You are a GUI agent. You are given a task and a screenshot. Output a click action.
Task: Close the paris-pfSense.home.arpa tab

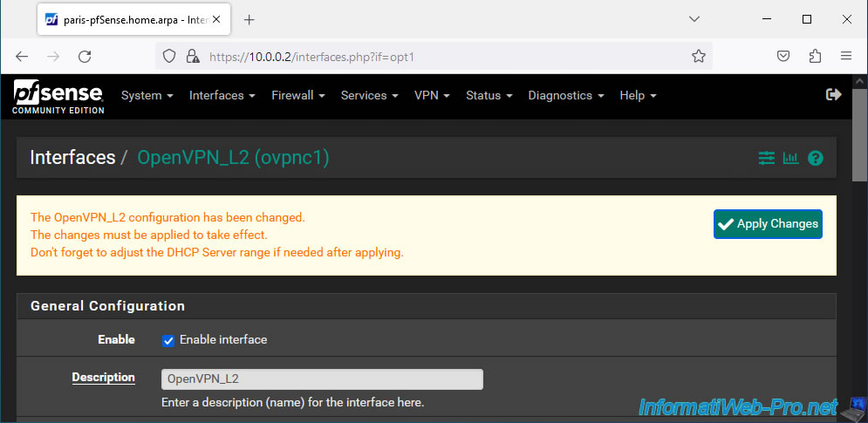point(216,19)
